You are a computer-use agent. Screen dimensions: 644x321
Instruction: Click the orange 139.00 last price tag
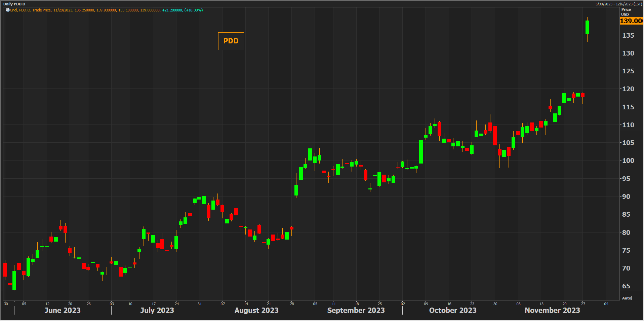(x=631, y=21)
